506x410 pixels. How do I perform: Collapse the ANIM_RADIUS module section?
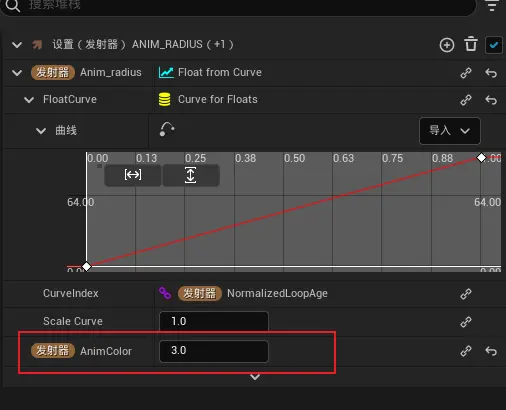(17, 45)
